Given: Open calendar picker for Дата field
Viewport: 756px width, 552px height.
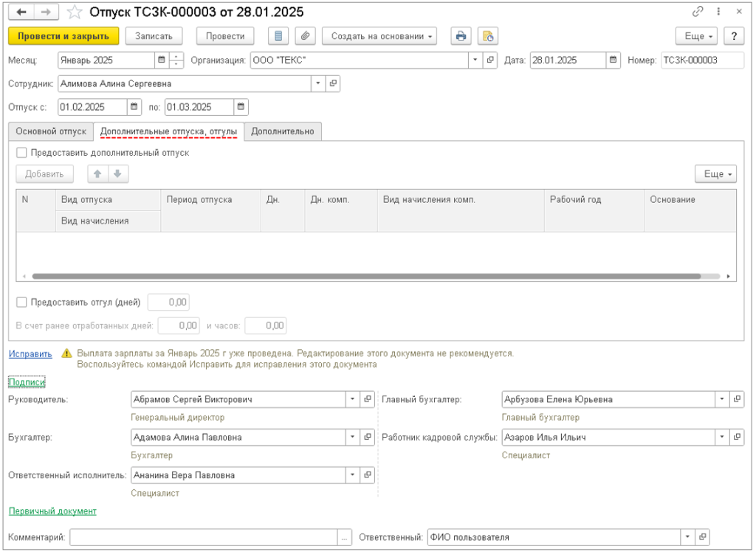Looking at the screenshot, I should pyautogui.click(x=613, y=61).
